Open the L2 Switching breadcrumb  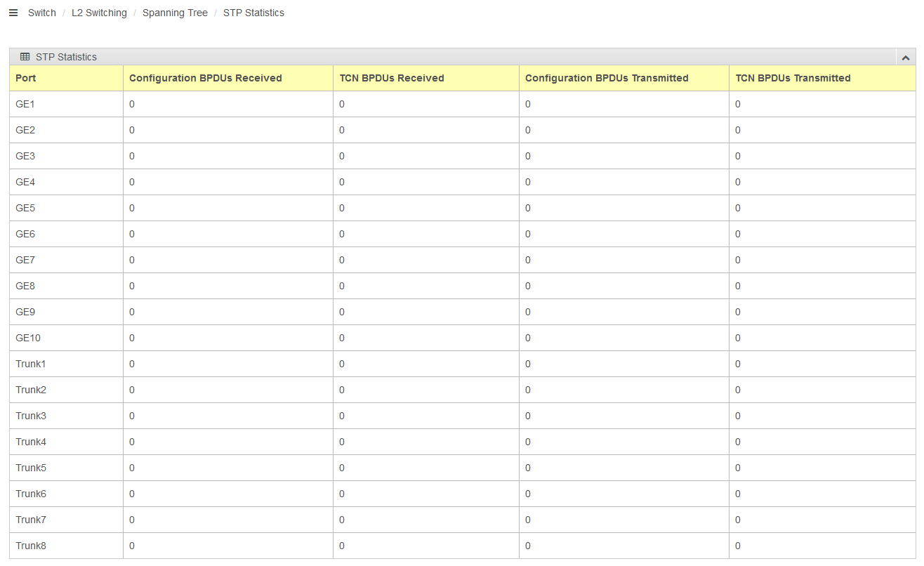99,13
